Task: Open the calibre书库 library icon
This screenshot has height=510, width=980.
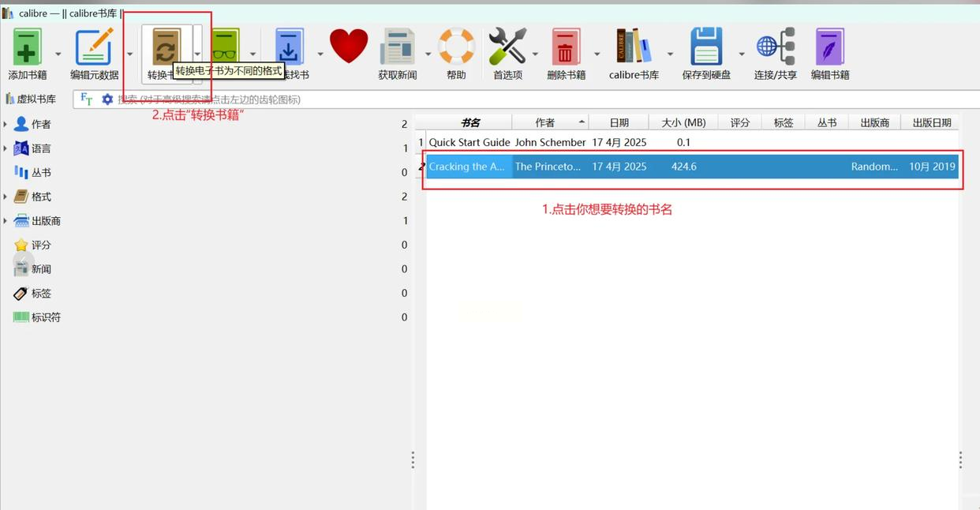Action: click(x=634, y=47)
